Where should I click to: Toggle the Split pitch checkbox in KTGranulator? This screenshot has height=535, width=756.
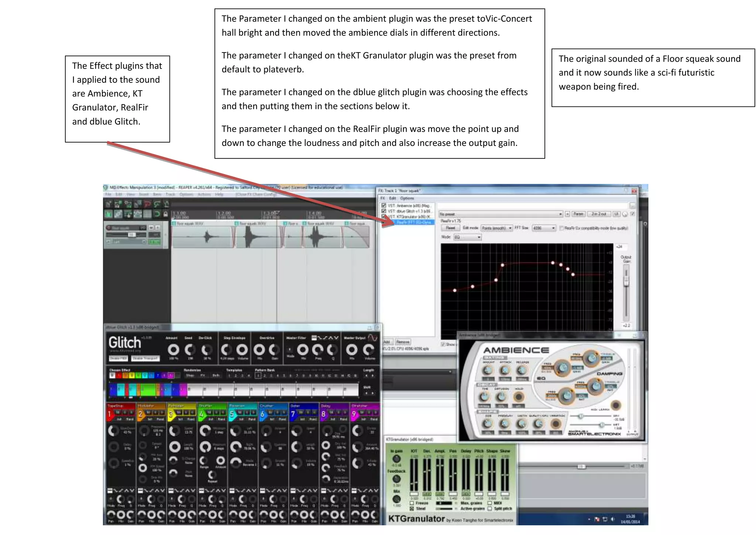[490, 509]
